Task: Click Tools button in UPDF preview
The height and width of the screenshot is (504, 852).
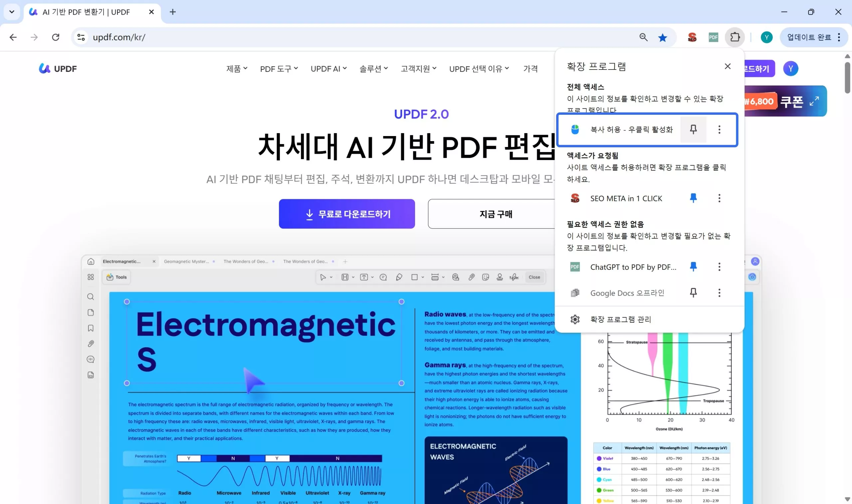Action: [x=117, y=277]
